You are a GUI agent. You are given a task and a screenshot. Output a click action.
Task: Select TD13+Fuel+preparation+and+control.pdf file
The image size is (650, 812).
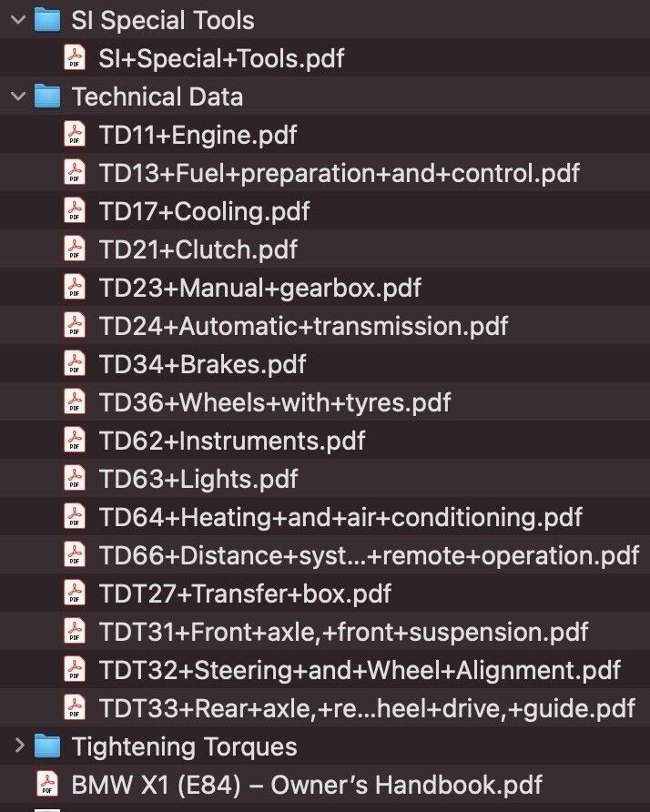(x=339, y=173)
